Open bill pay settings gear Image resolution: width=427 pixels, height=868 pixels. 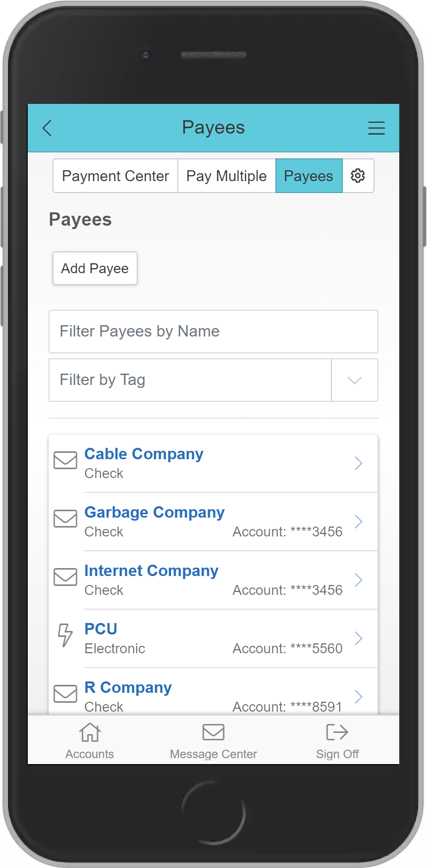click(358, 176)
